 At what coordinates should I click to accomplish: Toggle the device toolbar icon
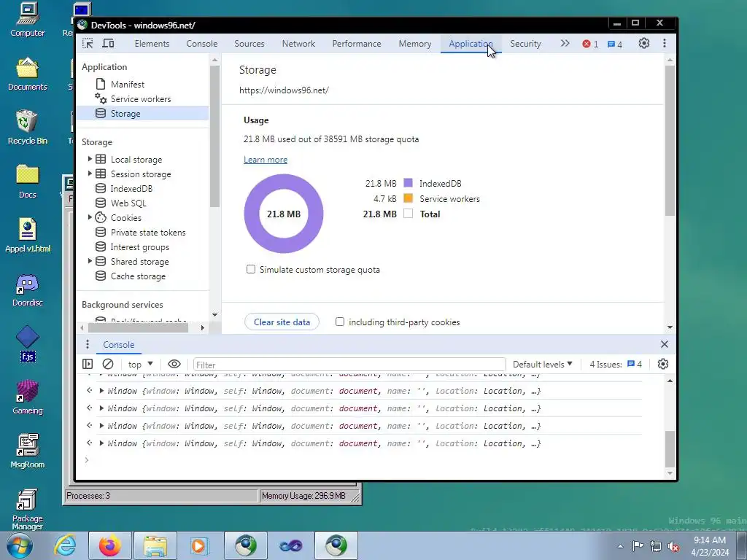click(108, 43)
